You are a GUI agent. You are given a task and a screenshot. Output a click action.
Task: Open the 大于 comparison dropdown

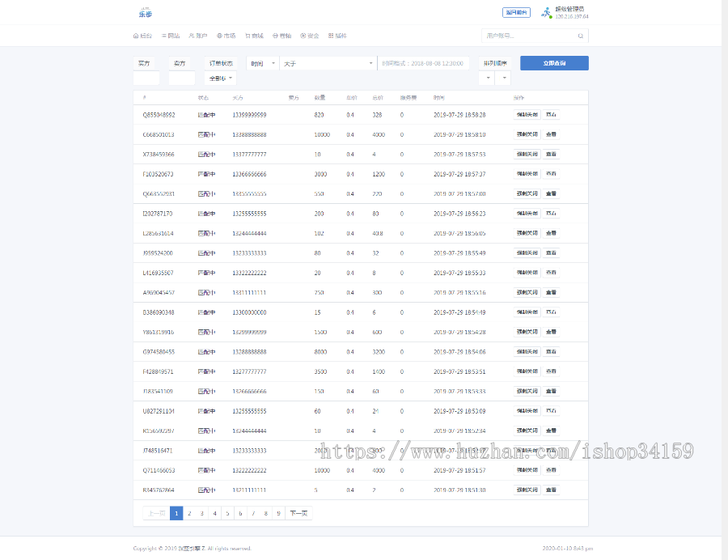point(328,62)
